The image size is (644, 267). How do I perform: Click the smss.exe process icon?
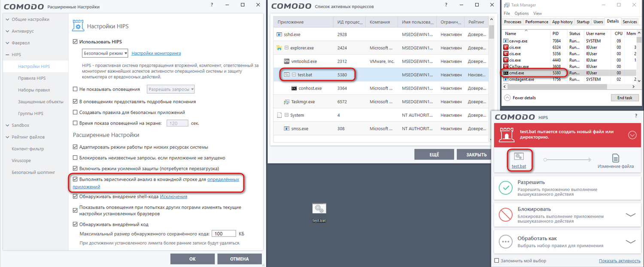[x=287, y=129]
